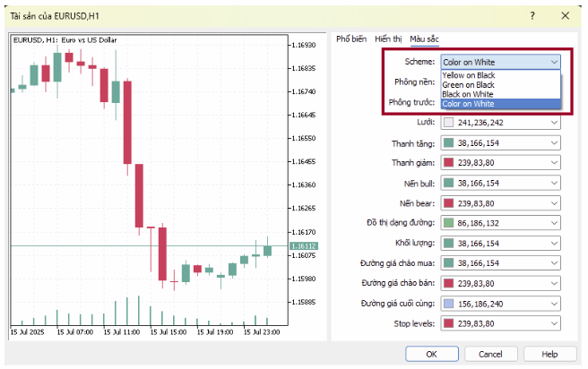
Task: Click the Đồ thị dạng đường swatch
Action: [x=448, y=222]
